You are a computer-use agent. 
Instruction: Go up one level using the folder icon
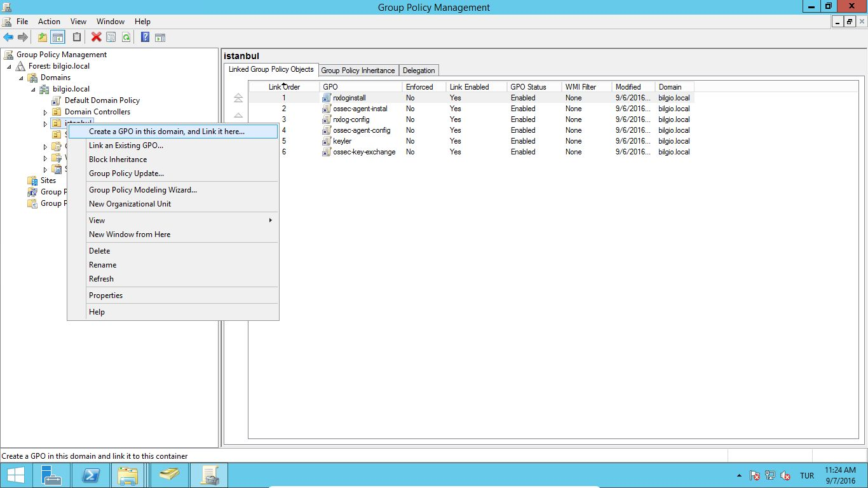tap(43, 37)
